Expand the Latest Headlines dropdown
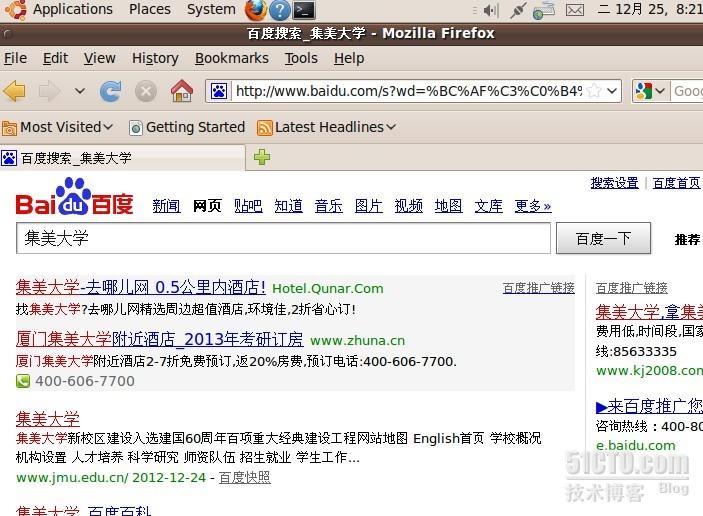The width and height of the screenshot is (703, 516). coord(391,127)
